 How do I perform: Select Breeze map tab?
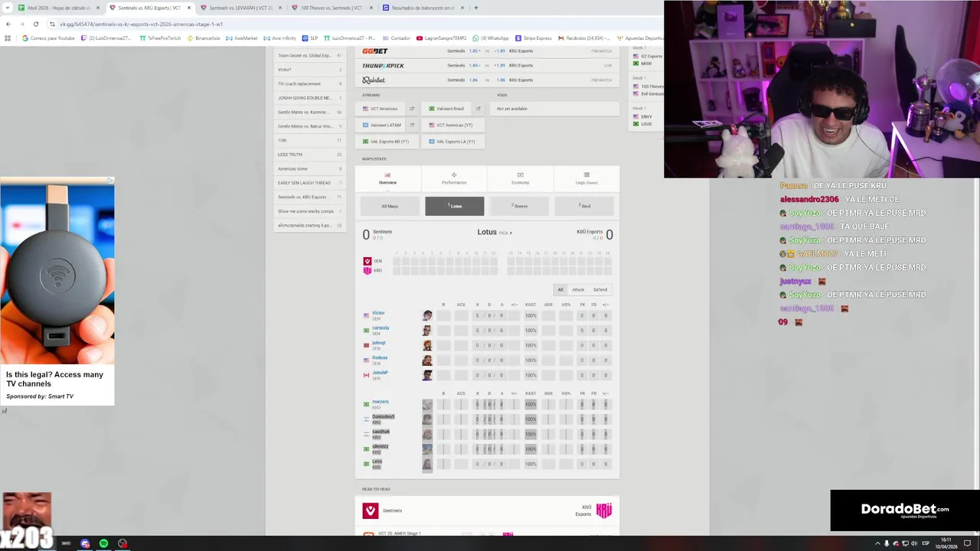click(520, 206)
